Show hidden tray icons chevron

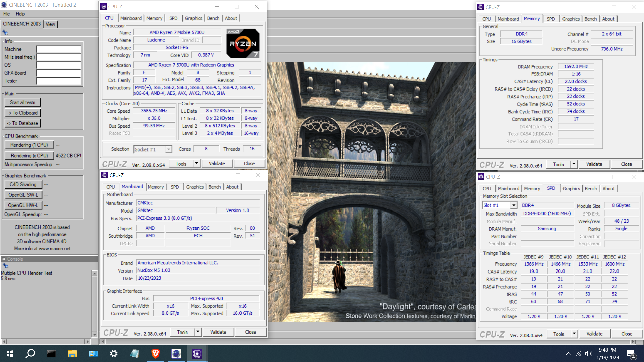pyautogui.click(x=569, y=354)
